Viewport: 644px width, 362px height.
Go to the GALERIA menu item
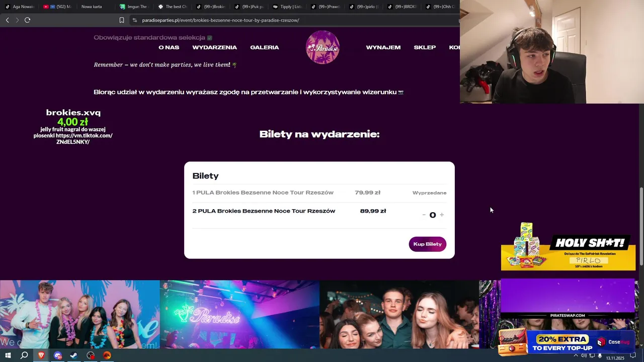265,47
